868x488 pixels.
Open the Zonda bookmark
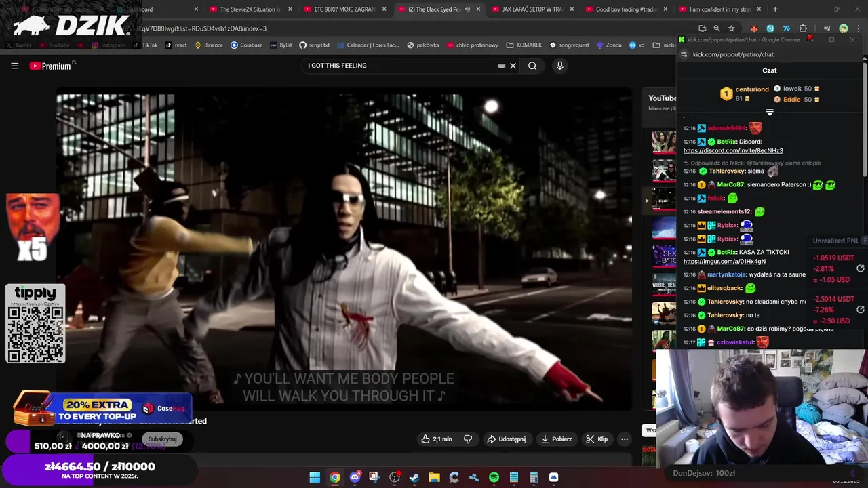click(609, 45)
